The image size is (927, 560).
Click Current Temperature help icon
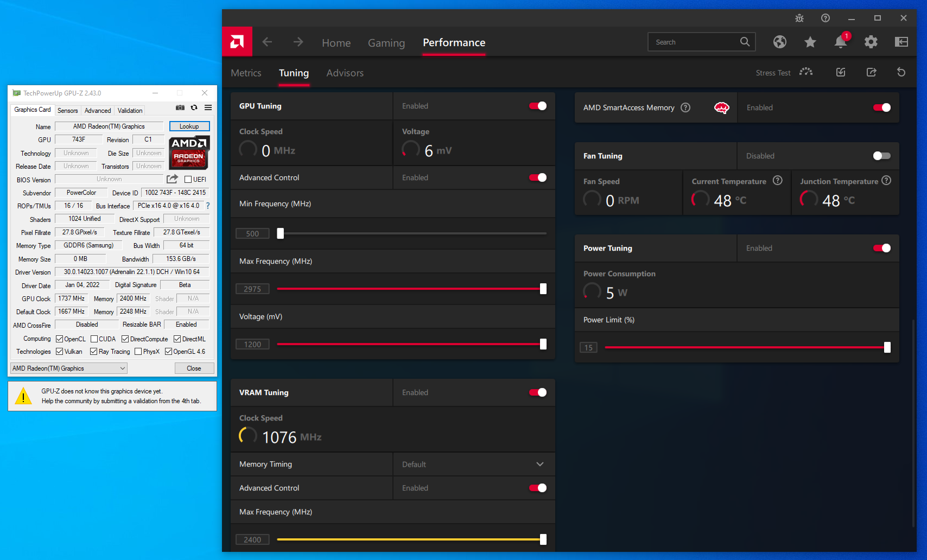point(778,180)
